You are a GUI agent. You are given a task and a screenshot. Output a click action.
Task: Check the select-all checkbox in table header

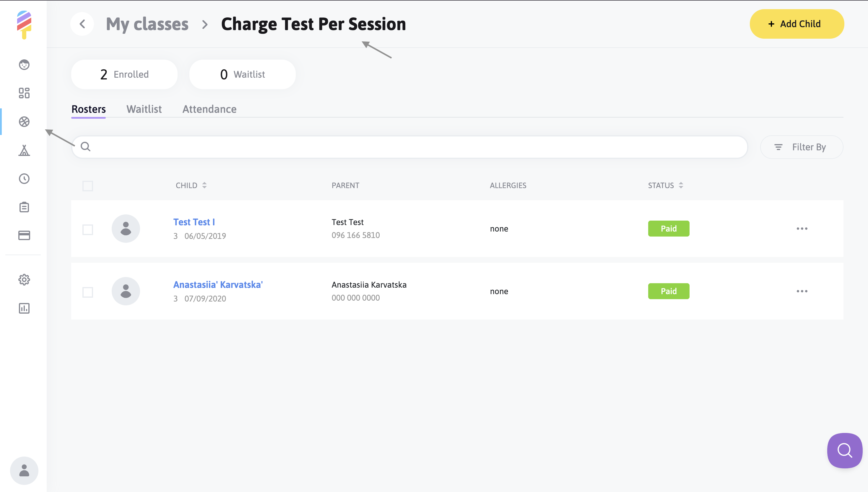click(87, 186)
